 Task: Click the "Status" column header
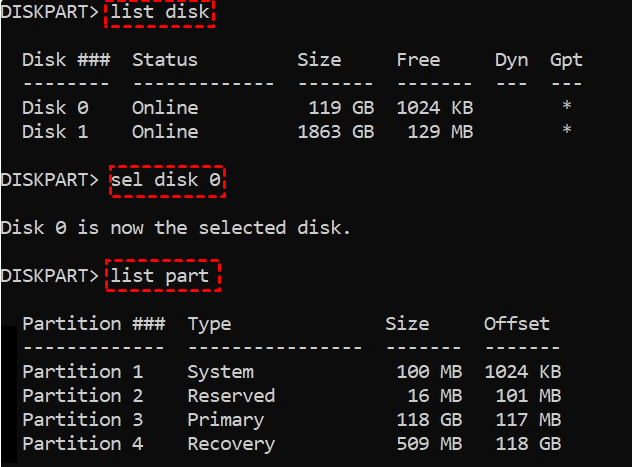165,60
